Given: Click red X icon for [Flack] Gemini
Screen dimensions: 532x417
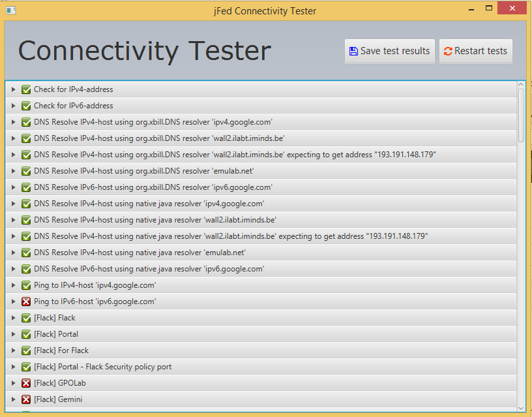Looking at the screenshot, I should click(x=26, y=399).
